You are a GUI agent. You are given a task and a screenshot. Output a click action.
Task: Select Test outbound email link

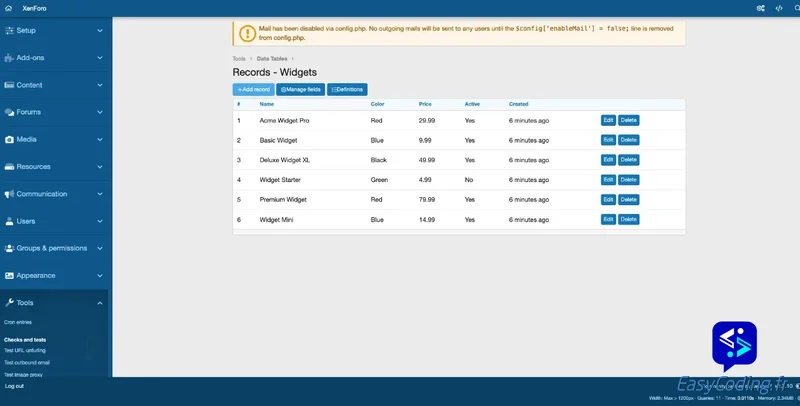[27, 362]
